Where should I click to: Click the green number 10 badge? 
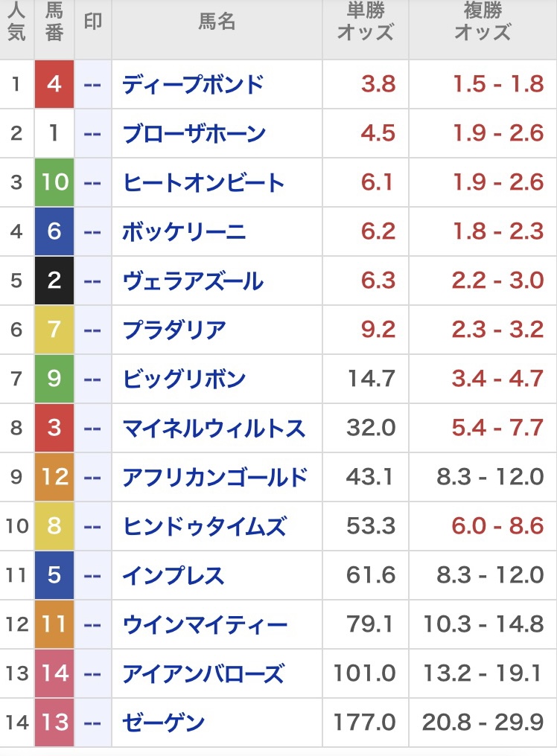54,182
